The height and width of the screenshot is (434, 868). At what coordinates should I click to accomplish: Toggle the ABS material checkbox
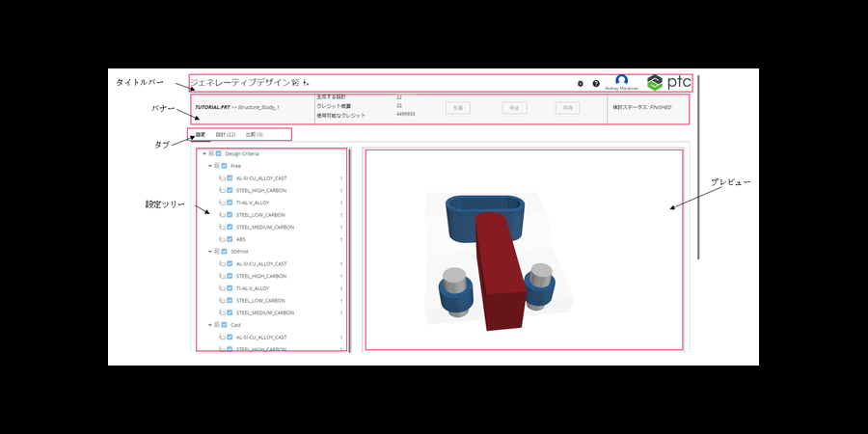[230, 239]
